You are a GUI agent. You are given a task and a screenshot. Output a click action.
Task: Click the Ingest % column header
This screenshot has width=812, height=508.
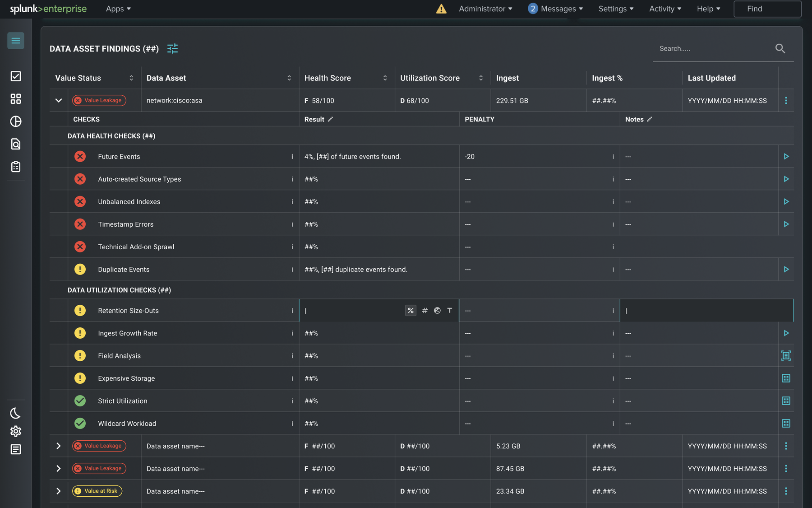607,78
